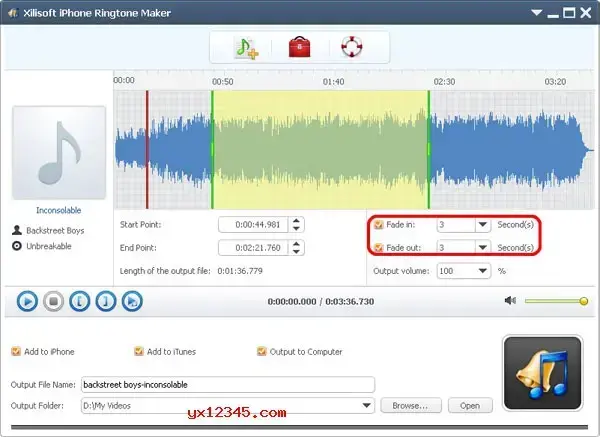
Task: Increase End Point with up arrow
Action: pyautogui.click(x=296, y=244)
